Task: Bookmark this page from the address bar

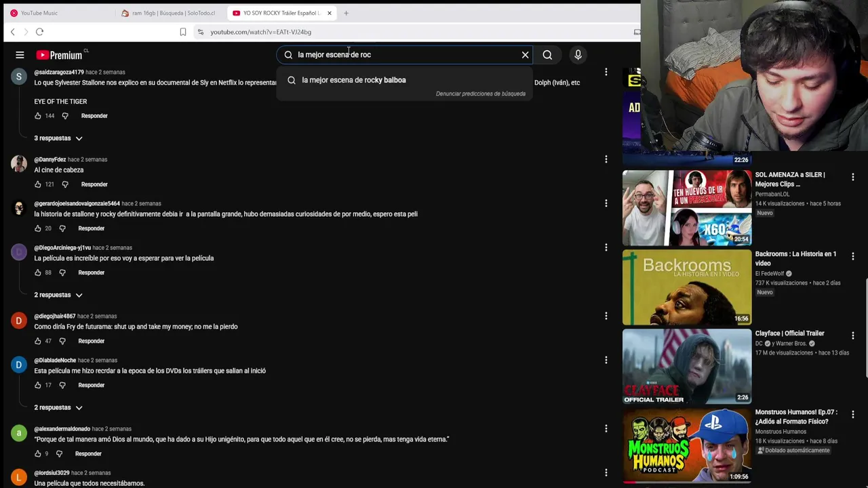Action: tap(183, 32)
